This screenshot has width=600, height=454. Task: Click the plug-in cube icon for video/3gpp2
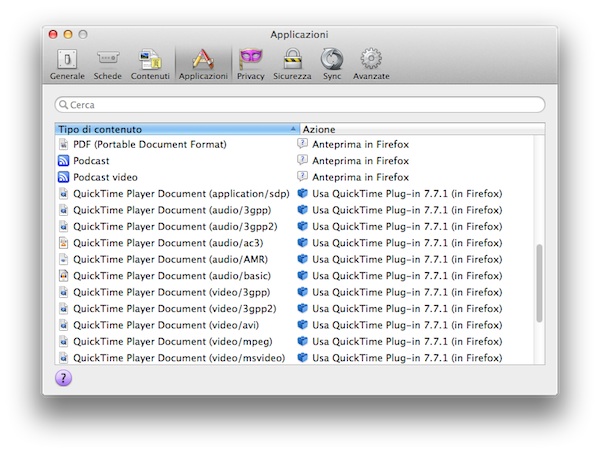point(303,308)
